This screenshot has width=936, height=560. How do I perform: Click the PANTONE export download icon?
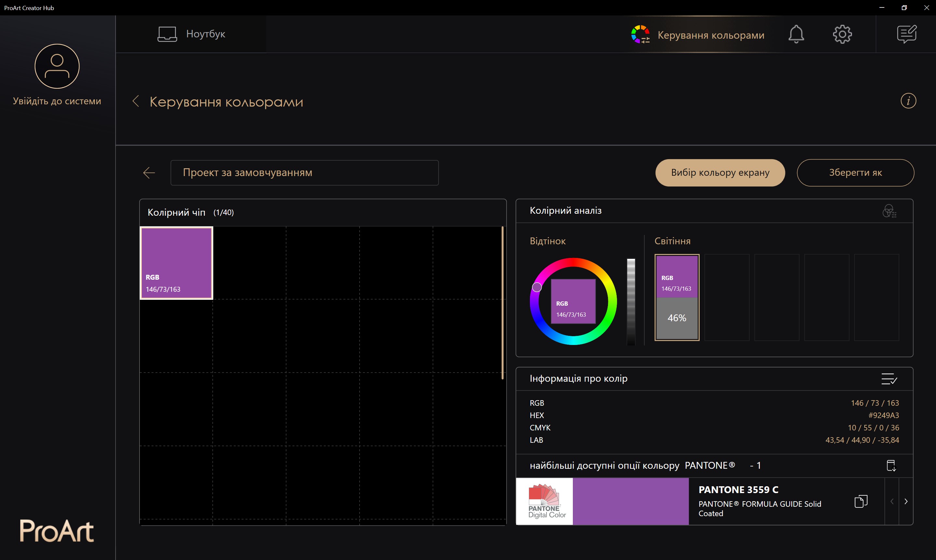[x=891, y=465]
